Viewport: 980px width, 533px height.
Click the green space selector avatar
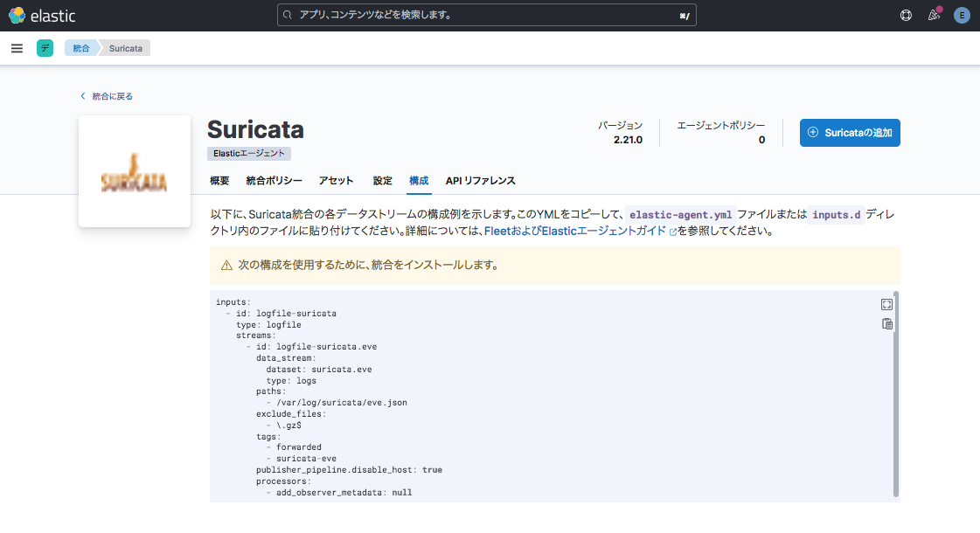(45, 48)
